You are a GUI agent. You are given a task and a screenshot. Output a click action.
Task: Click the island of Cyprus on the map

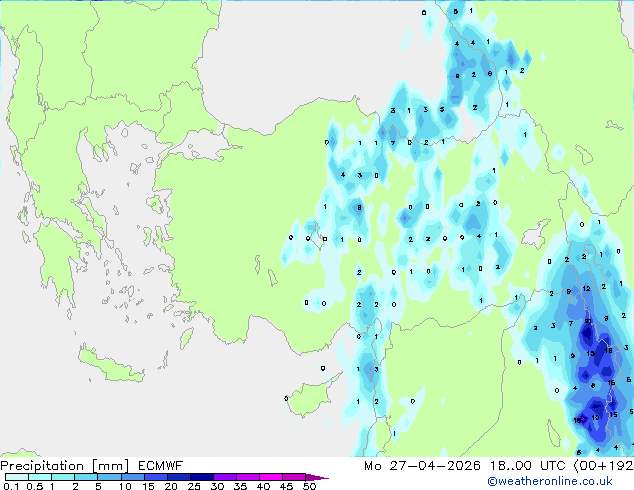(x=313, y=395)
